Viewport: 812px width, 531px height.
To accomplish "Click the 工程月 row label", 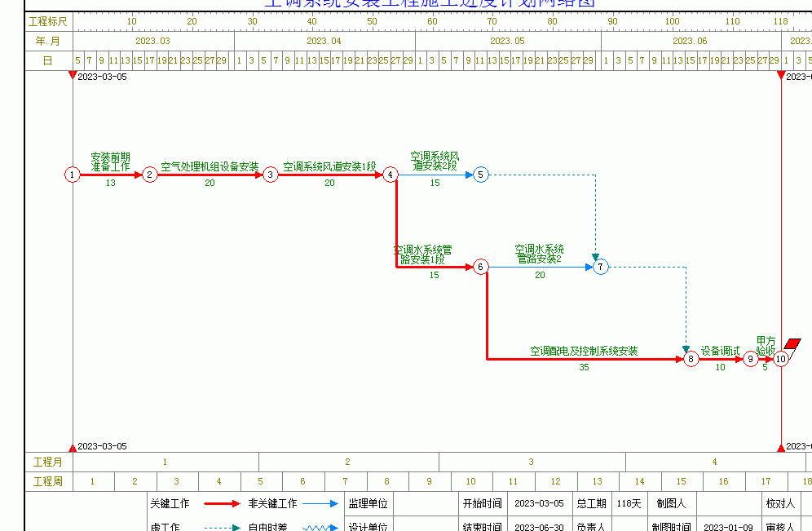I will point(48,462).
